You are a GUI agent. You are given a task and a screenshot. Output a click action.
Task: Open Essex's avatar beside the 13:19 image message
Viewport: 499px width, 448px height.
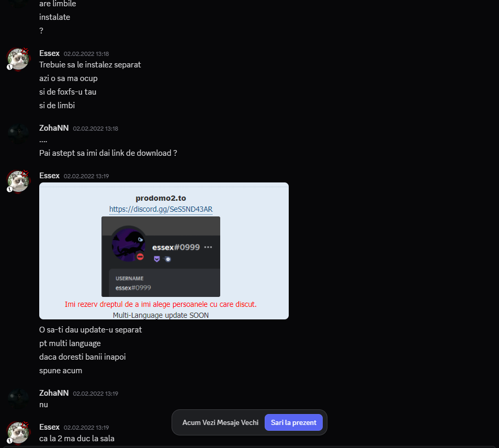(18, 181)
